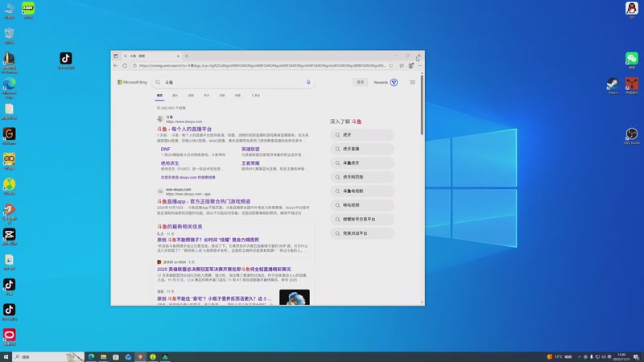Open the Edge favorites toolbar icon

(x=402, y=66)
